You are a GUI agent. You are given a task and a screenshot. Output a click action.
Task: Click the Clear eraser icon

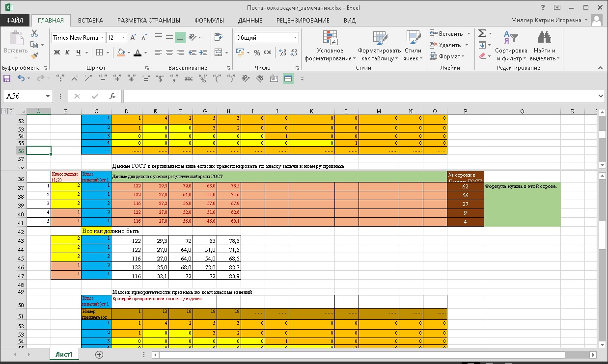[482, 56]
